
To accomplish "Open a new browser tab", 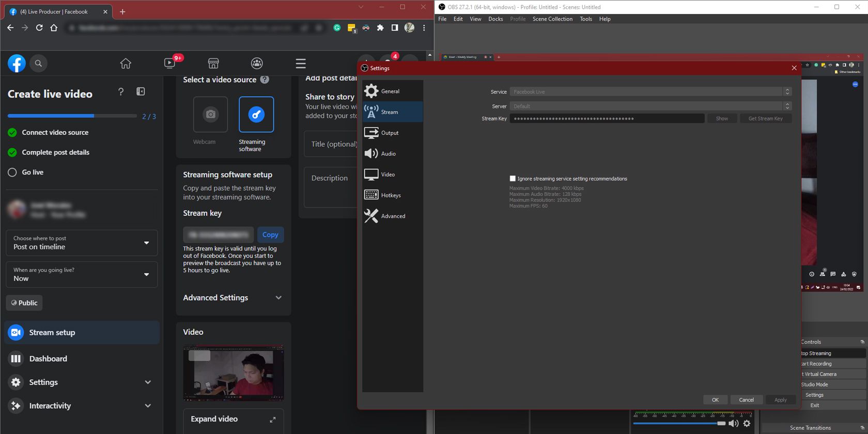I will point(122,11).
